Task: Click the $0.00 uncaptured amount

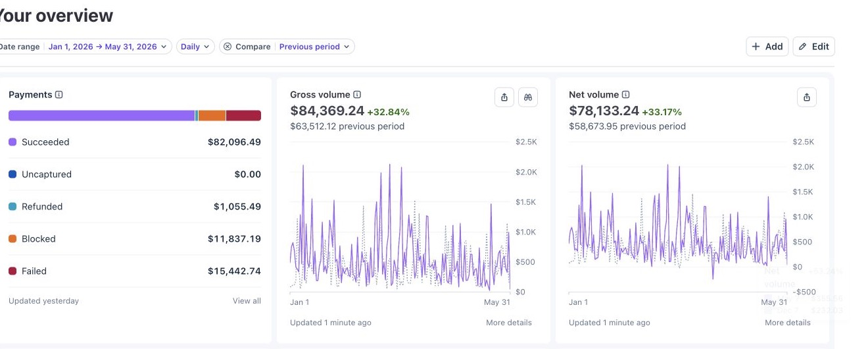Action: (x=248, y=174)
